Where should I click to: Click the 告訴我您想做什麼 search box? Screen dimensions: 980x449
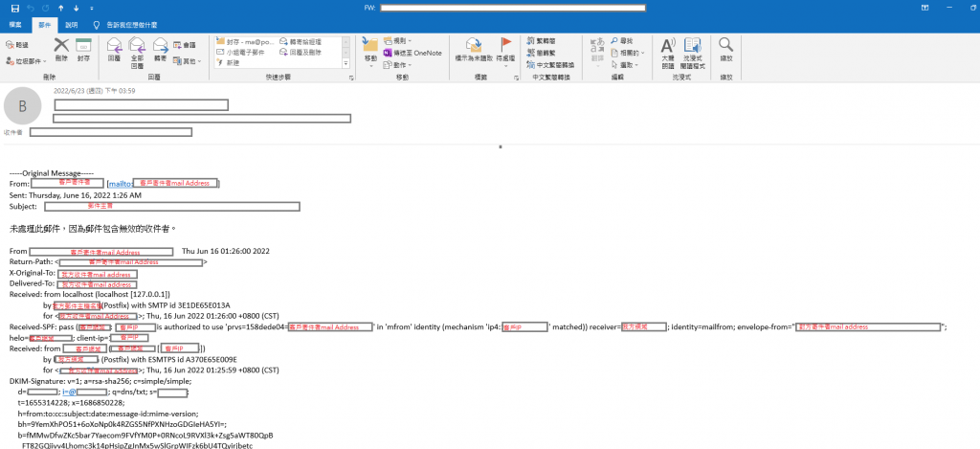point(125,25)
